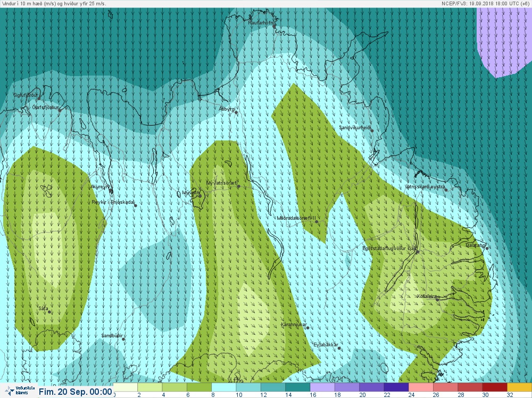Click the NCEP/FV3 model run timestamp

coord(486,4)
